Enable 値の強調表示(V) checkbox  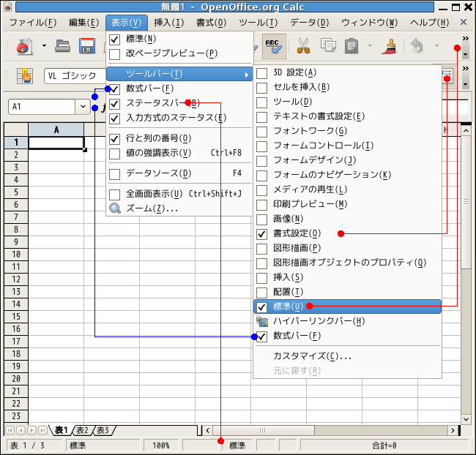click(x=114, y=154)
